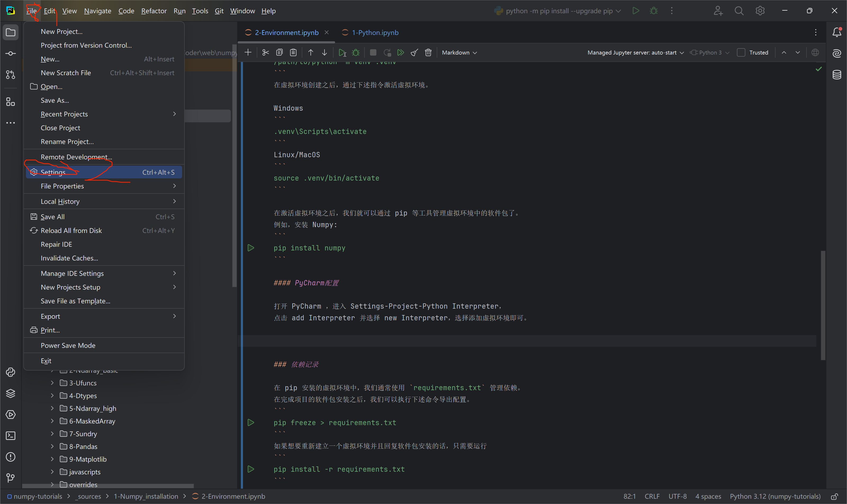Click Python 3.12 interpreter indicator
Viewport: 847px width, 504px height.
click(775, 496)
